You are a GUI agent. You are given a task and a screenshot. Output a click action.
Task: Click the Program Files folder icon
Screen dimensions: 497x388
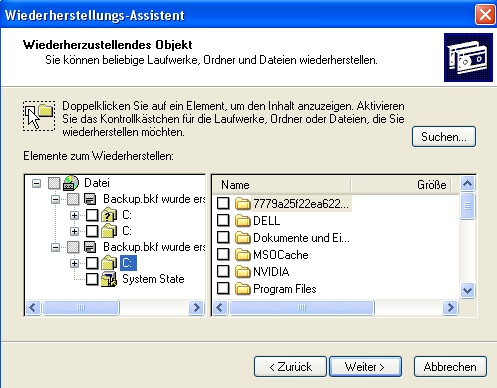coord(242,289)
